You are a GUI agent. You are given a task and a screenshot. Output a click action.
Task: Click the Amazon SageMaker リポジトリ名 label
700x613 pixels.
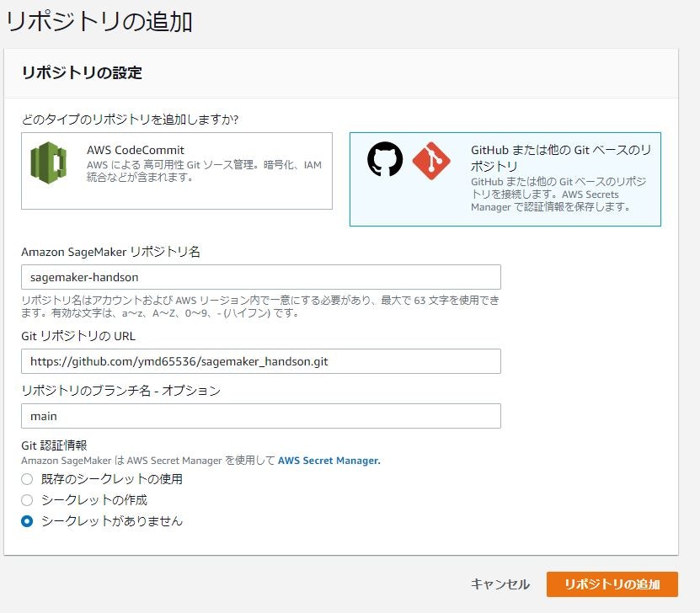tap(110, 252)
